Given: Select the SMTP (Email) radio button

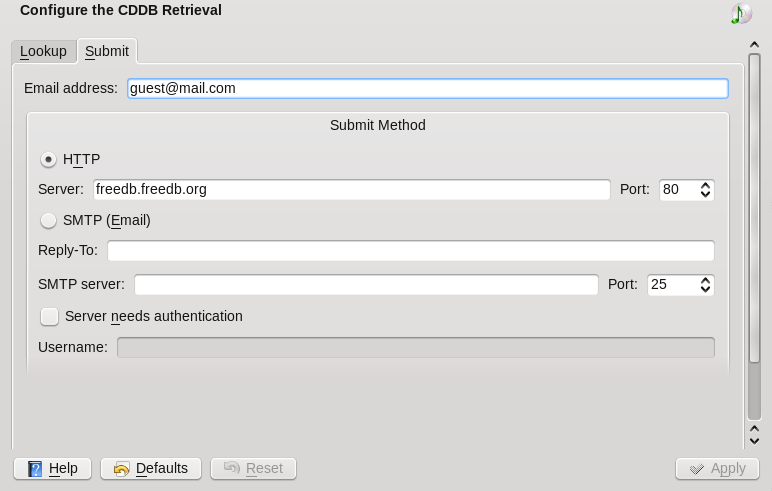Looking at the screenshot, I should tap(48, 220).
